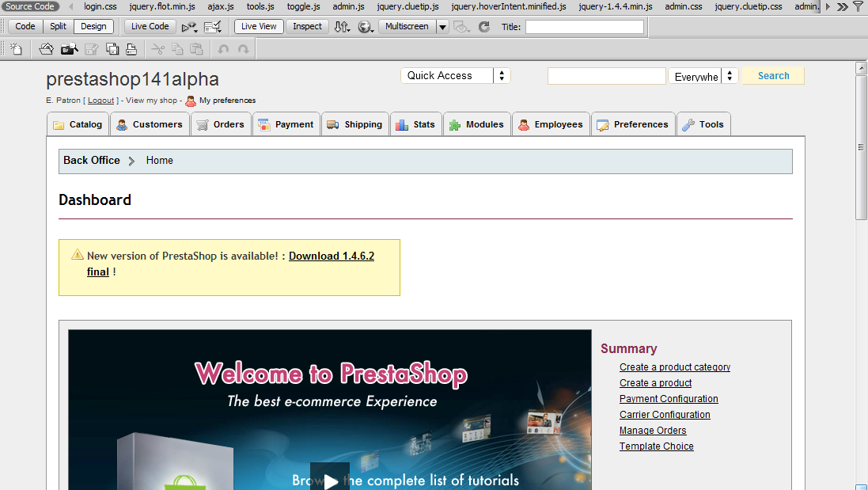
Task: Click the yellow Search button
Action: pos(773,76)
